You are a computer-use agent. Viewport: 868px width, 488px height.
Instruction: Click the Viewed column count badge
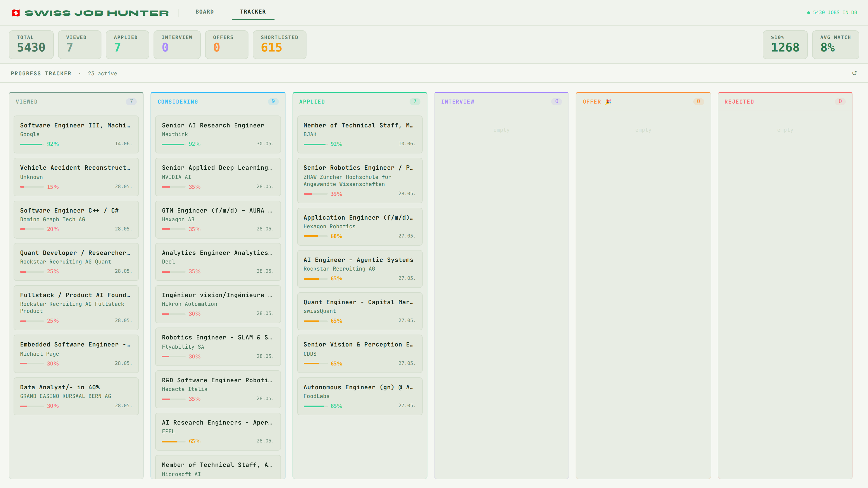(131, 101)
